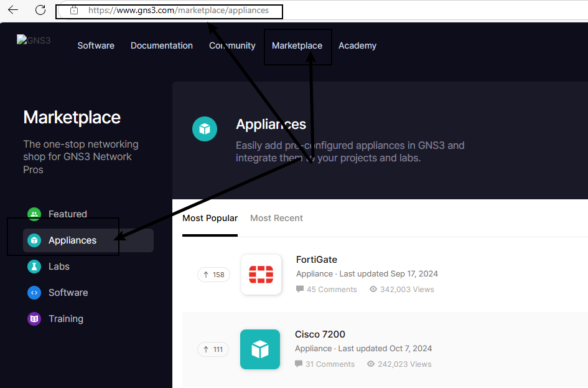The image size is (588, 388).
Task: Open the Cisco 7200 appliance title
Action: [x=320, y=334]
